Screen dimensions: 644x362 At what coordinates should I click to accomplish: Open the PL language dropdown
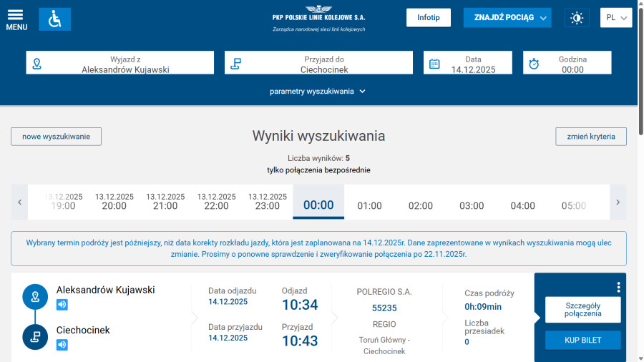pos(615,18)
